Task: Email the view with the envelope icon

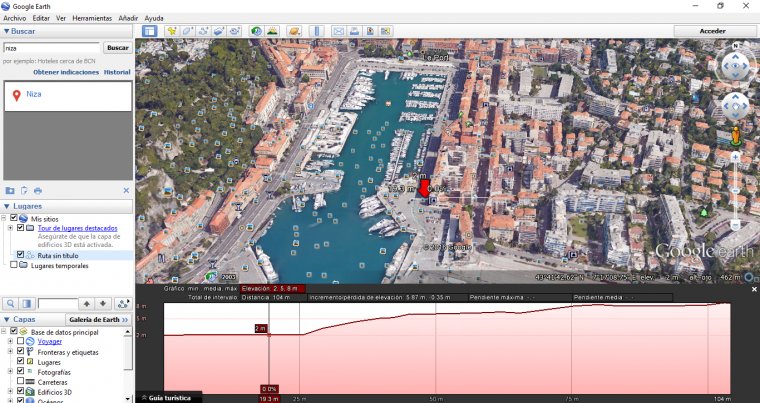Action: [338, 31]
